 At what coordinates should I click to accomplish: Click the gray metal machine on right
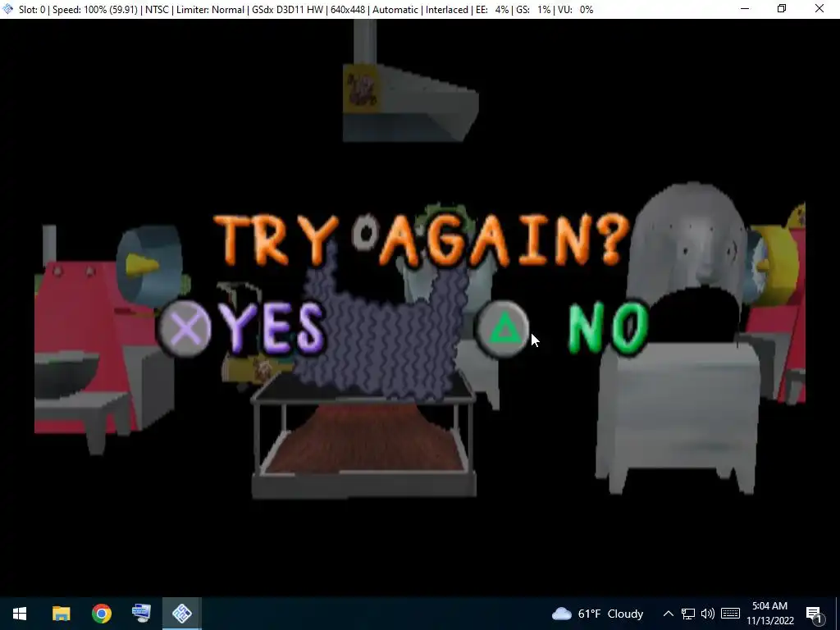[686, 337]
